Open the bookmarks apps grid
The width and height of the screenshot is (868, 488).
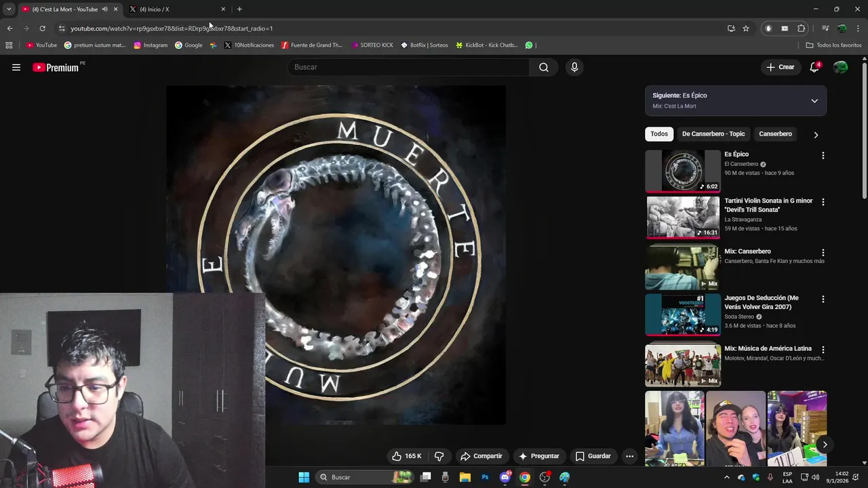point(9,45)
